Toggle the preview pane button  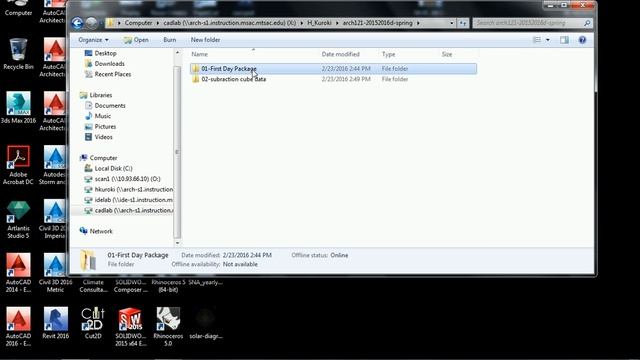click(x=564, y=40)
